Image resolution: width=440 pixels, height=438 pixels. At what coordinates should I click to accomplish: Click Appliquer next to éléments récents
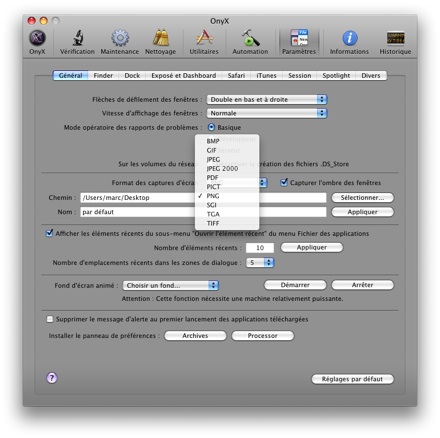click(x=312, y=247)
